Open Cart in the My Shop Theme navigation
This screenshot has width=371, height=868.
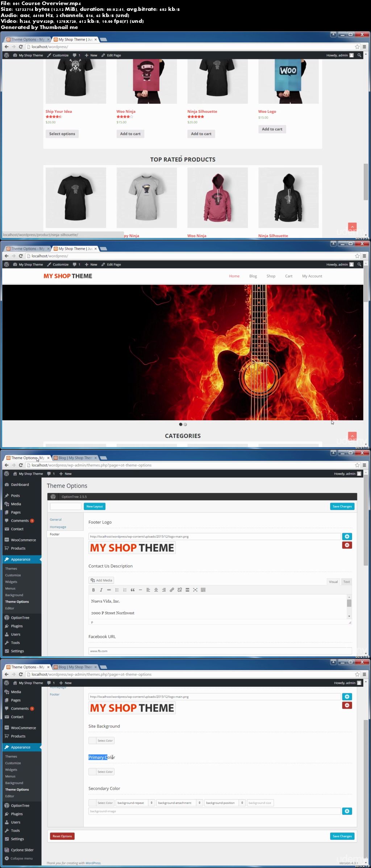click(x=289, y=276)
